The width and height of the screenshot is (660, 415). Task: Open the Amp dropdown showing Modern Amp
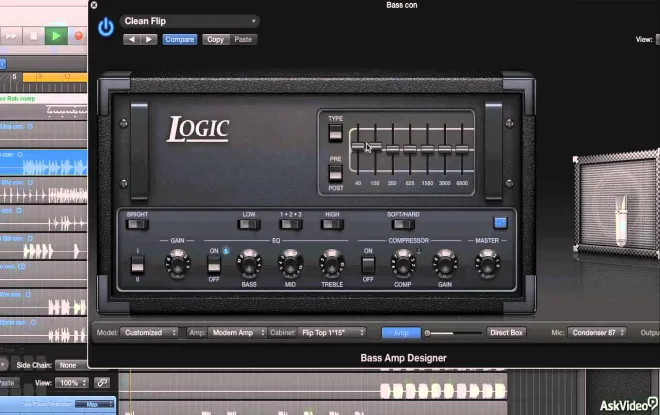point(237,333)
